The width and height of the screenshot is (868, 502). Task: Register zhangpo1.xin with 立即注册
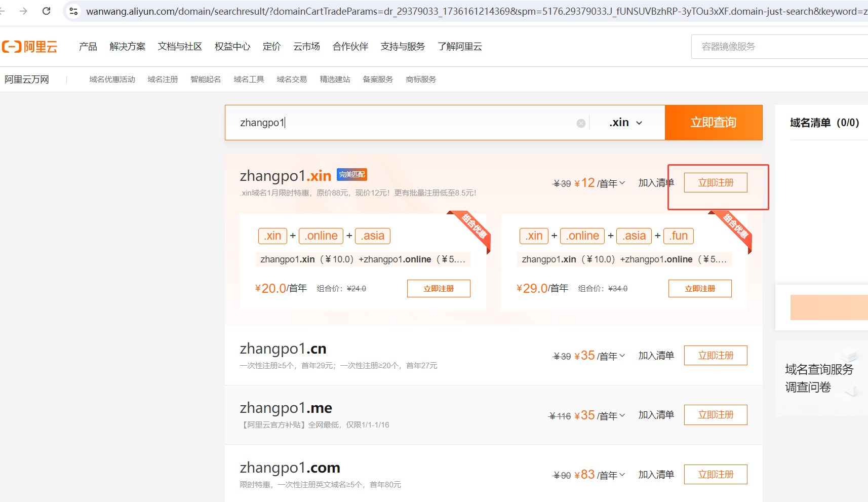[716, 183]
